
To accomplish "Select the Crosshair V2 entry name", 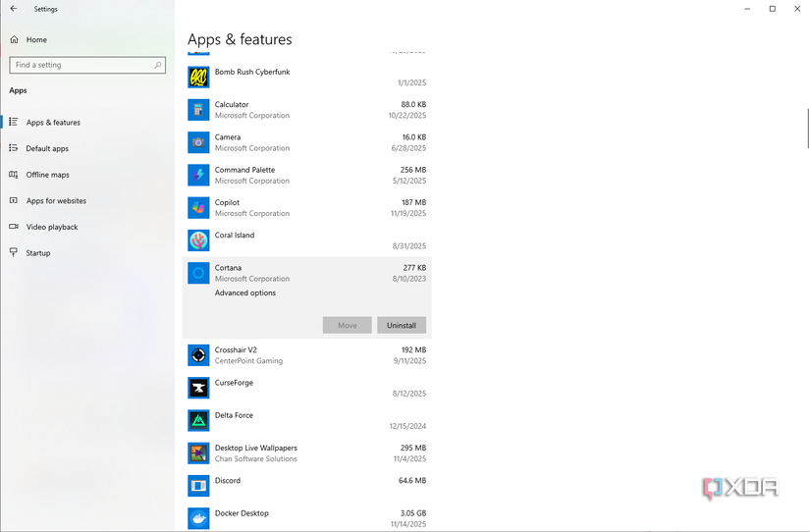I will [x=236, y=349].
